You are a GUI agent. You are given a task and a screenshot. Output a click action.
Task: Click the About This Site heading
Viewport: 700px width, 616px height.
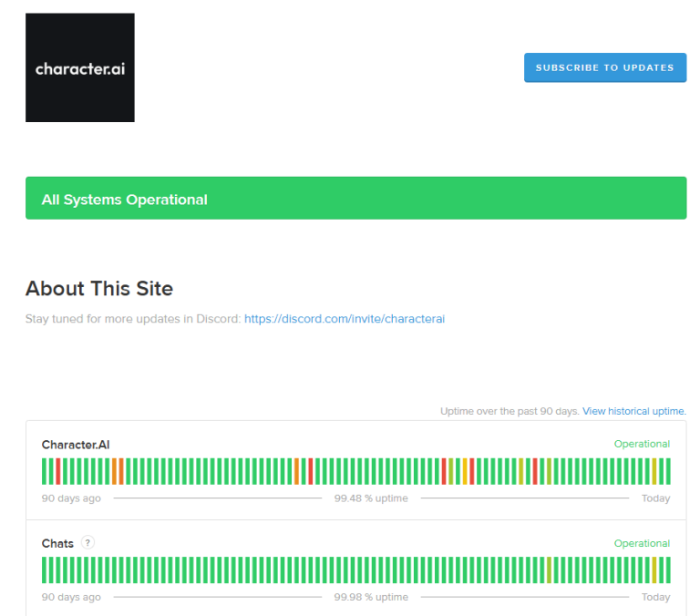pyautogui.click(x=99, y=289)
